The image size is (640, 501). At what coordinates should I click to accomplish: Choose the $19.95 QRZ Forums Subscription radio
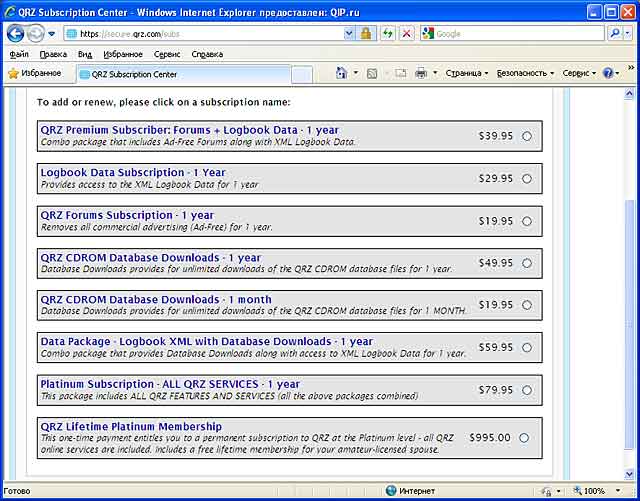(527, 221)
